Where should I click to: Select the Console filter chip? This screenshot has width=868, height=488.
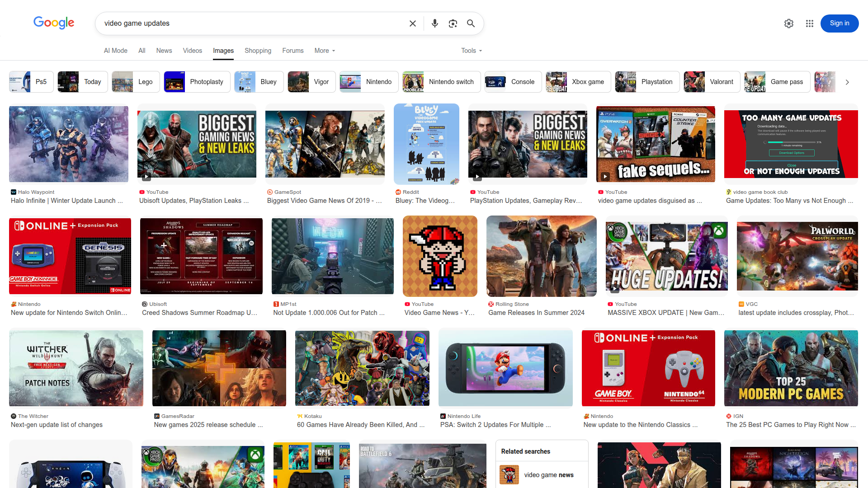click(513, 82)
